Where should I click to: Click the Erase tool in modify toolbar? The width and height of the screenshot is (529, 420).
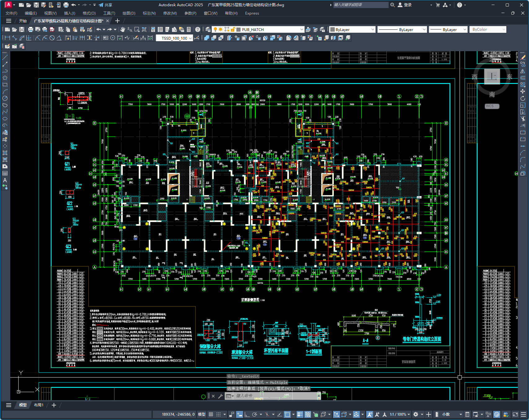tap(523, 57)
